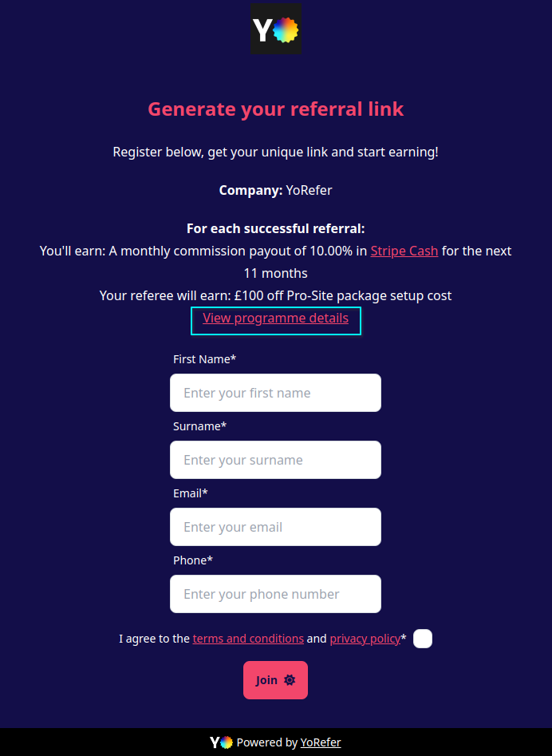Click the Surname* field label
The height and width of the screenshot is (756, 552).
click(x=199, y=426)
